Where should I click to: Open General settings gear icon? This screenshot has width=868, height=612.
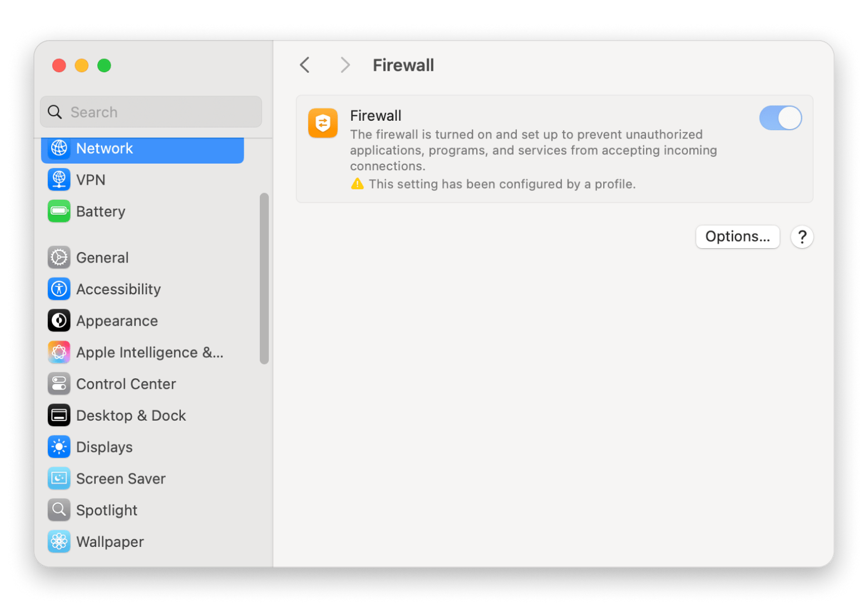(x=59, y=258)
